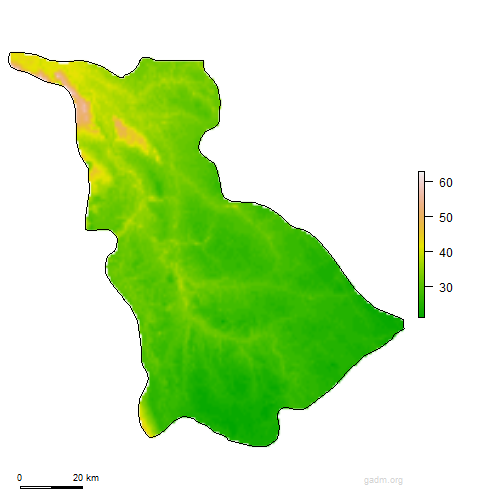
Task: Click the white half of the scale bar
Action: click(x=36, y=487)
